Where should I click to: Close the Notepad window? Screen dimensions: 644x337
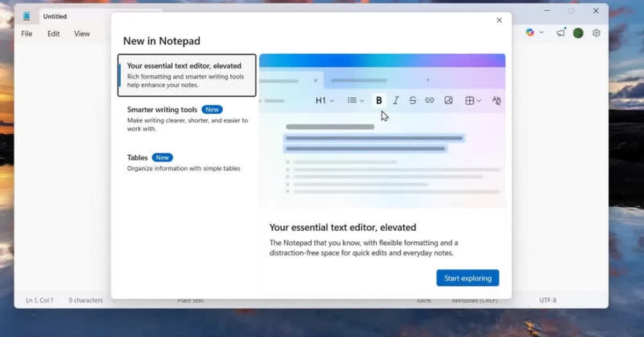click(x=596, y=11)
